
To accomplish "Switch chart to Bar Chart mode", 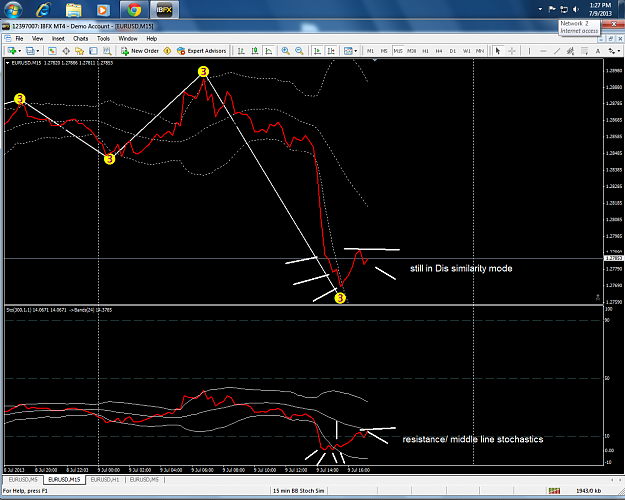I will pos(241,51).
